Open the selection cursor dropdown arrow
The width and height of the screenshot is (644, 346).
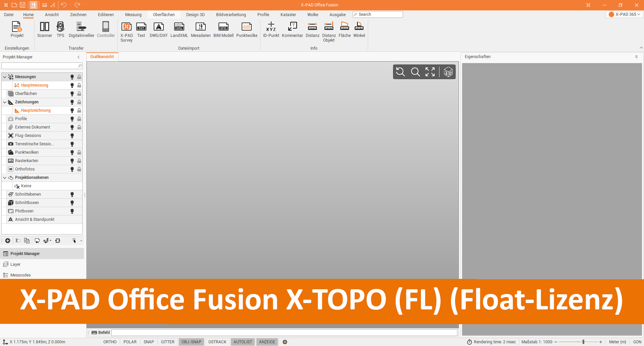click(x=81, y=241)
